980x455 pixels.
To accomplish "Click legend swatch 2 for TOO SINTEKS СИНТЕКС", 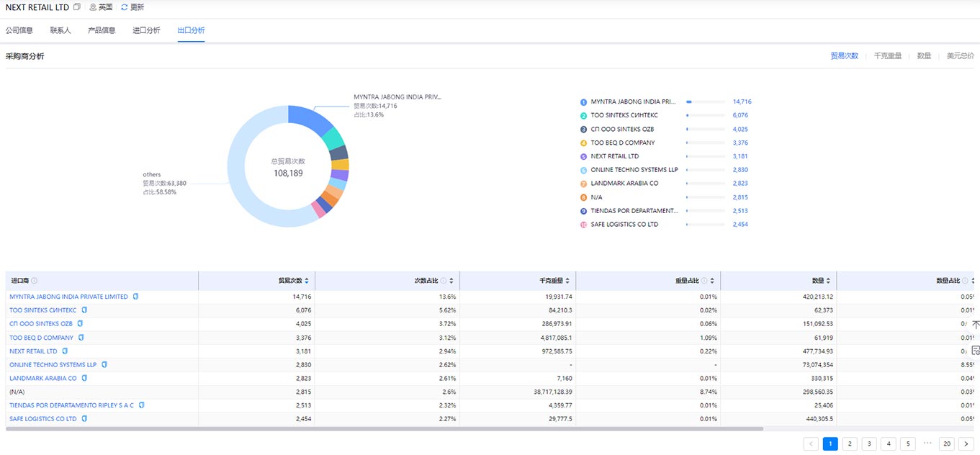I will [x=583, y=115].
